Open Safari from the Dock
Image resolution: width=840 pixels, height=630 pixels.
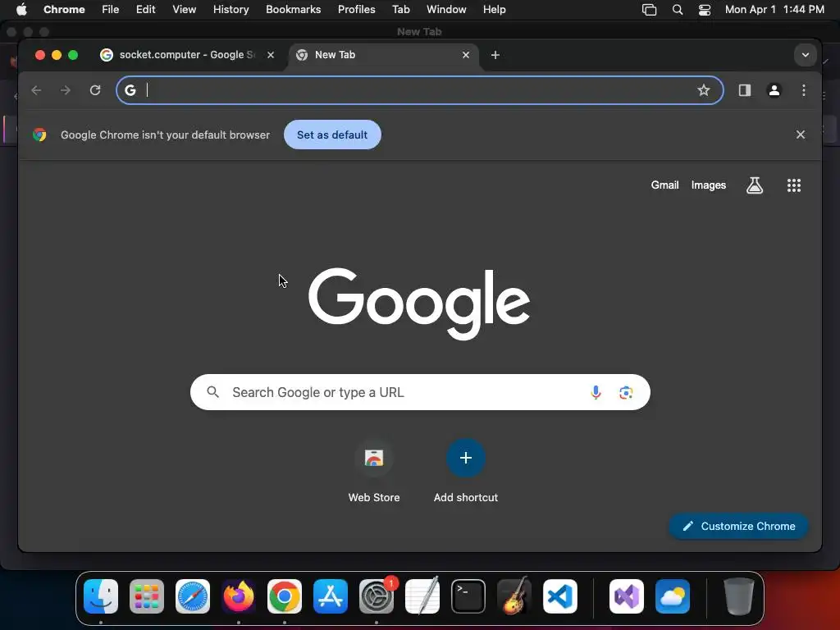pos(193,596)
